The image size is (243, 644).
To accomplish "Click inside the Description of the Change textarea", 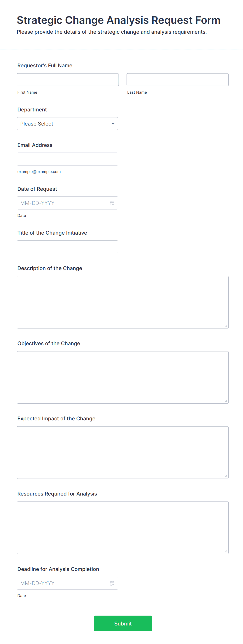I will tap(123, 302).
